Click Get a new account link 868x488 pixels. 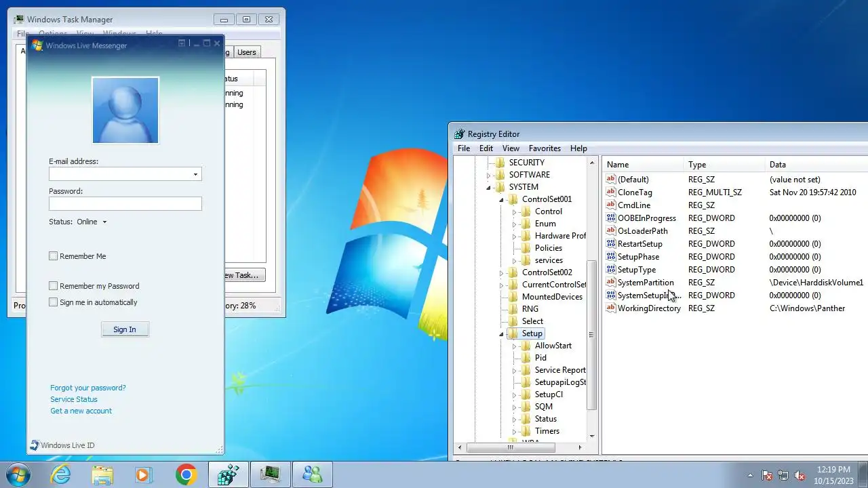81,411
